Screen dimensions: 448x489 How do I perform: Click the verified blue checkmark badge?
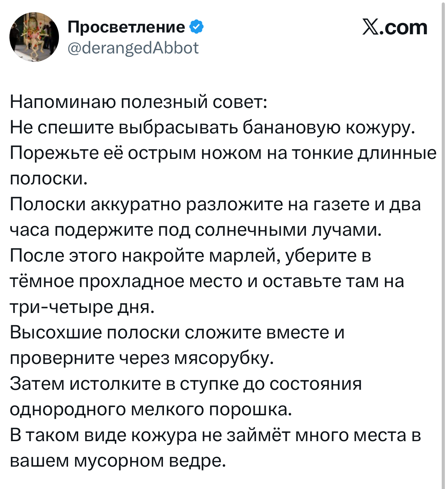coord(196,27)
